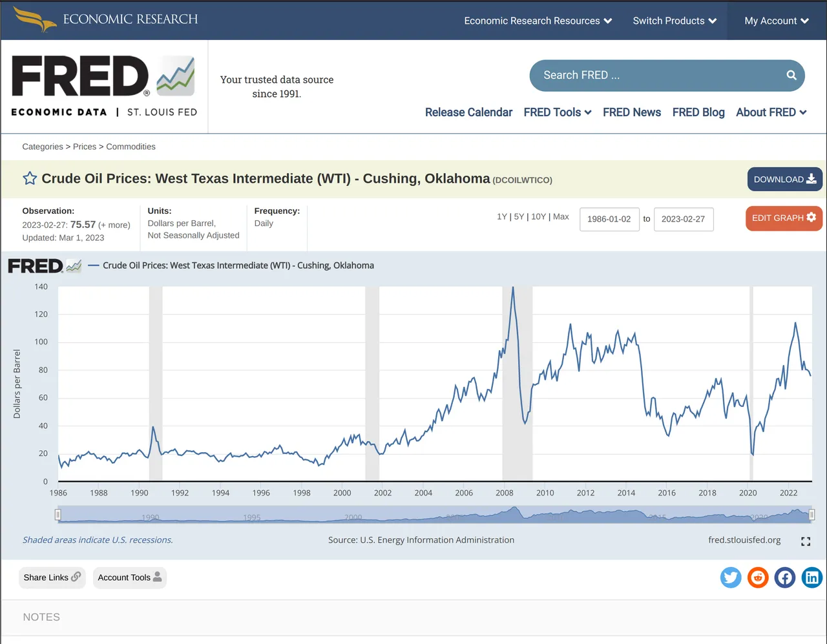Open Account Tools menu

click(130, 577)
